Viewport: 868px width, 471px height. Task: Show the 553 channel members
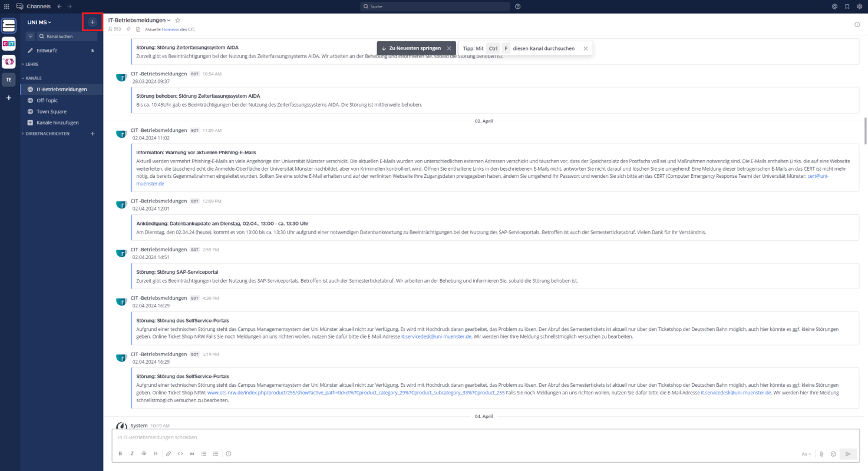[x=115, y=29]
